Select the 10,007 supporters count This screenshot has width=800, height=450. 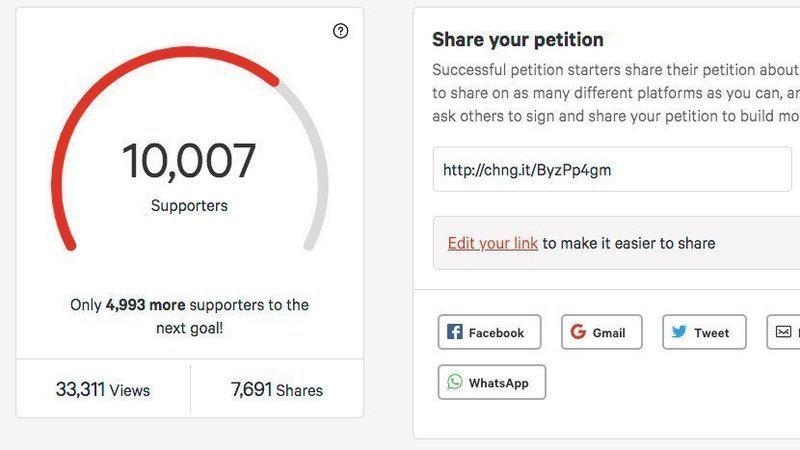(x=189, y=161)
